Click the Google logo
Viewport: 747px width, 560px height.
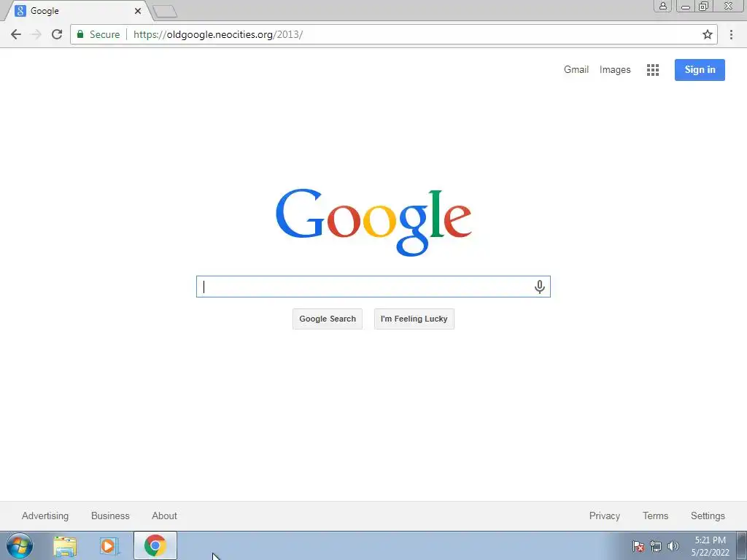(x=373, y=222)
